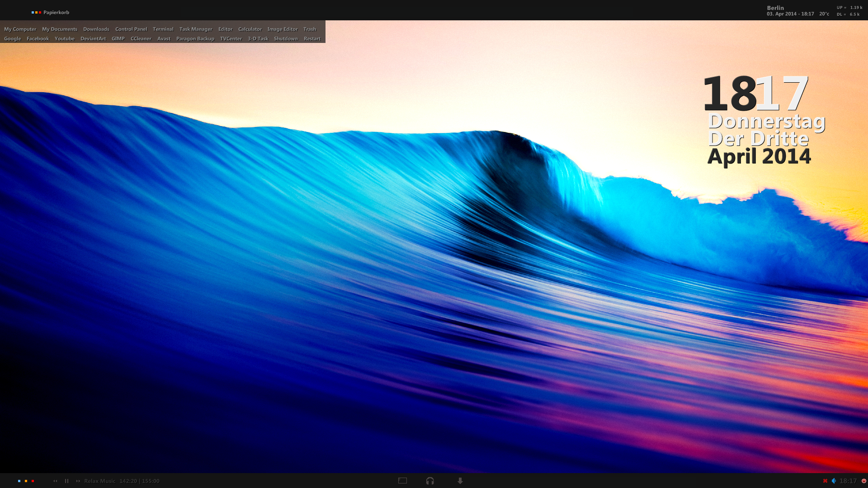
Task: Click the 18:17 clock in bottom bar
Action: click(848, 481)
